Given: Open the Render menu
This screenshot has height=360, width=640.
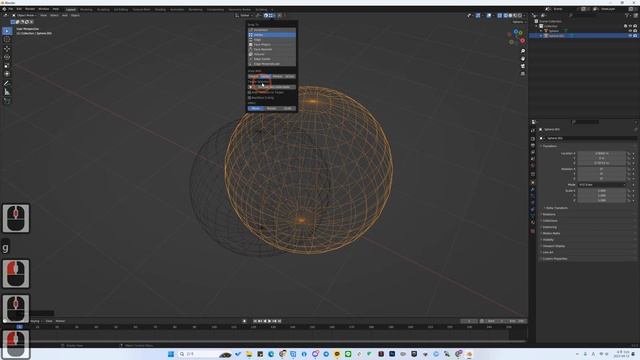Looking at the screenshot, I should [x=30, y=9].
